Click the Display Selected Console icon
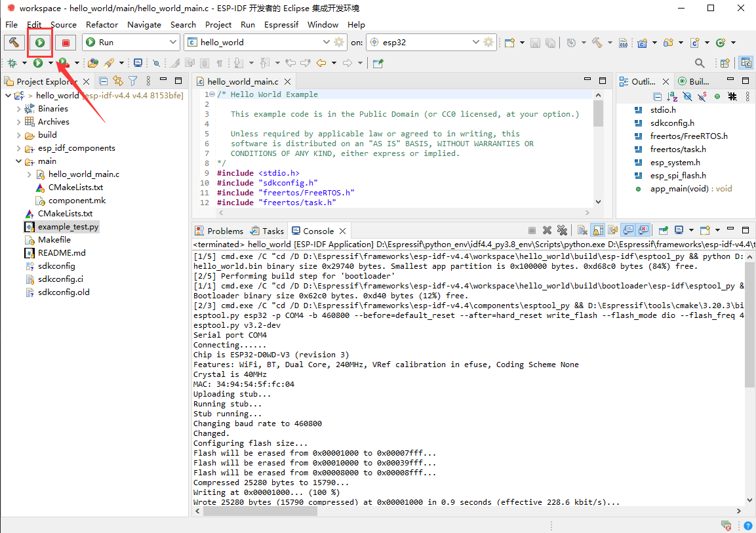The width and height of the screenshot is (756, 533). [x=679, y=230]
